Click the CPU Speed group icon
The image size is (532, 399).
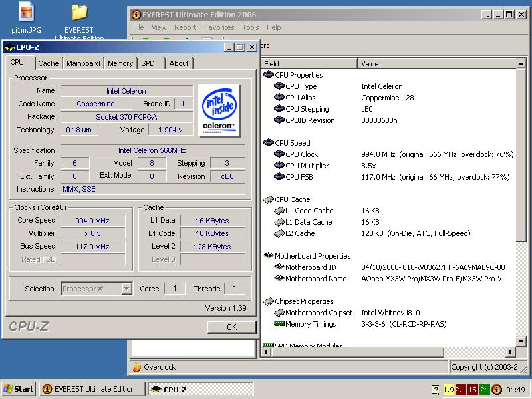pyautogui.click(x=269, y=142)
